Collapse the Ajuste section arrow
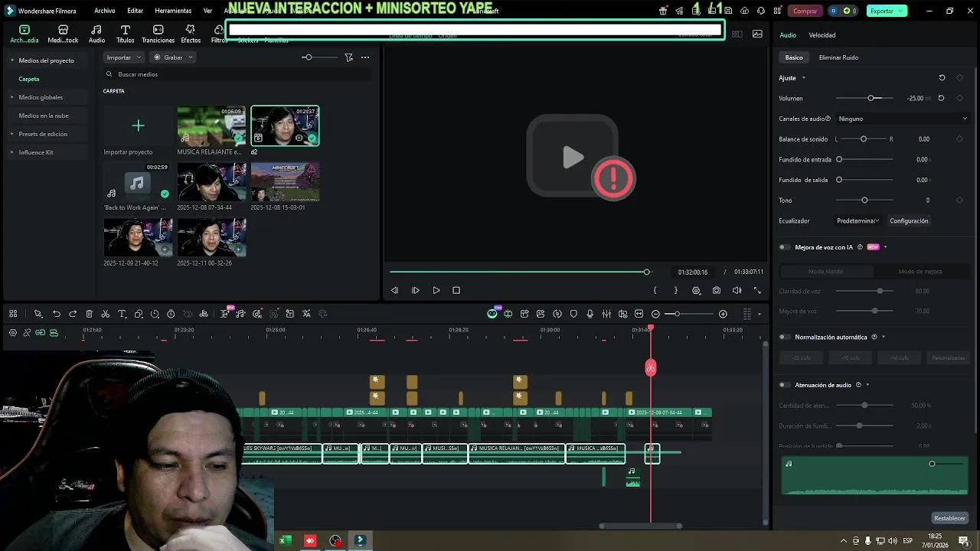This screenshot has height=551, width=980. (x=803, y=78)
